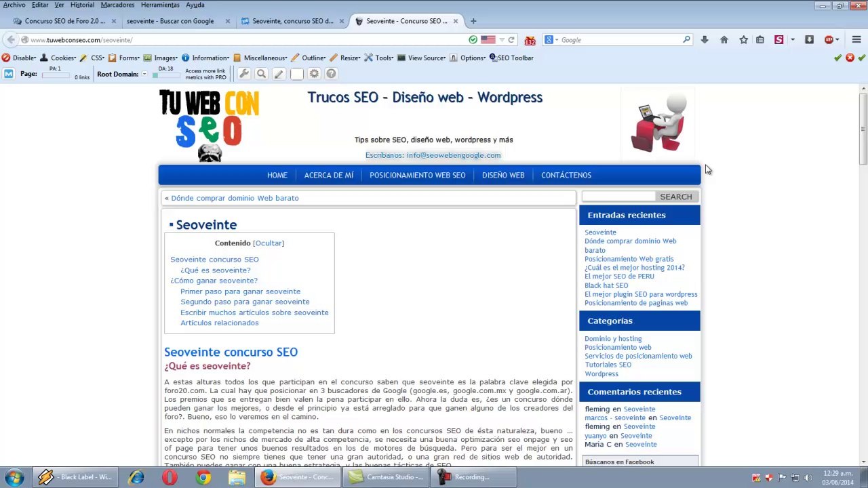Screen dimensions: 868x488
Task: Open Internet Explorer from the taskbar
Action: pyautogui.click(x=136, y=477)
